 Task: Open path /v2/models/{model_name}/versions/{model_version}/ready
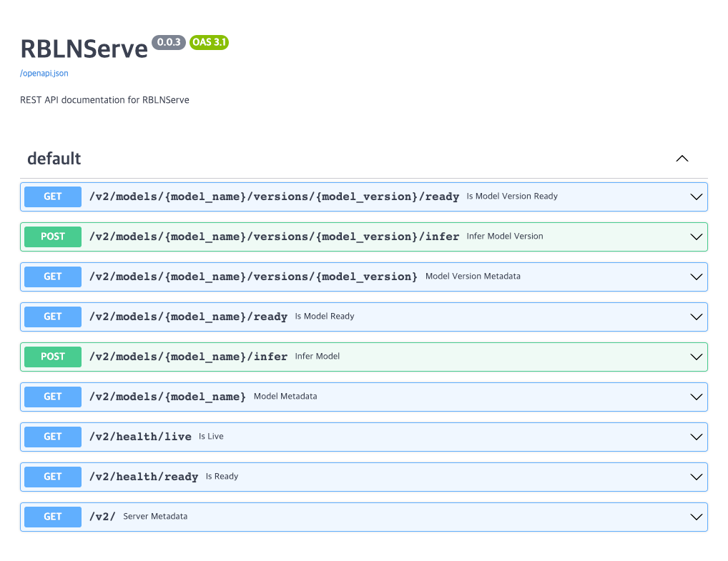click(x=274, y=197)
